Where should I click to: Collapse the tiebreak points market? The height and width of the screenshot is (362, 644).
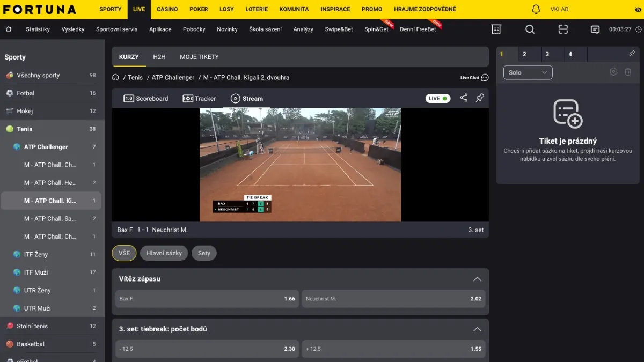pos(477,329)
